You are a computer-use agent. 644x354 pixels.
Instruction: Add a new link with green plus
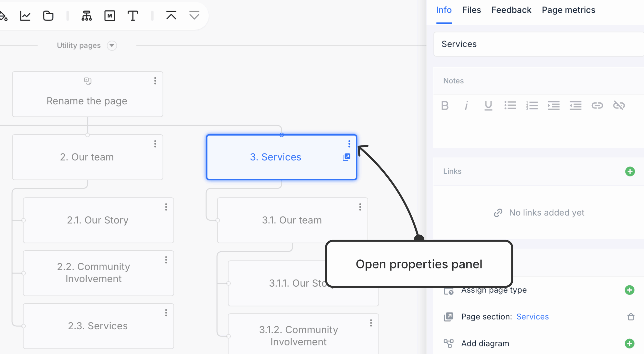point(630,172)
